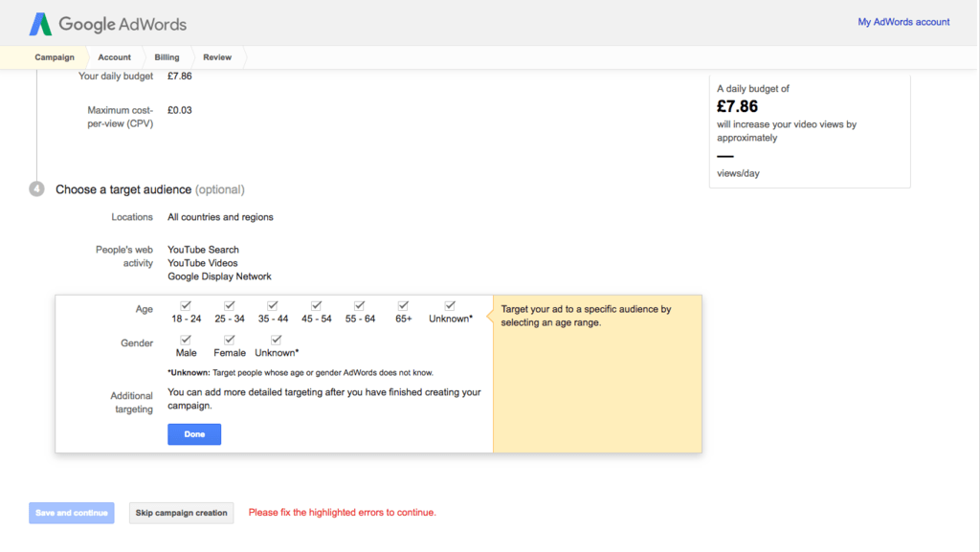Viewport: 980px width, 552px height.
Task: Toggle the 35 - 44 age checkbox
Action: 273,305
